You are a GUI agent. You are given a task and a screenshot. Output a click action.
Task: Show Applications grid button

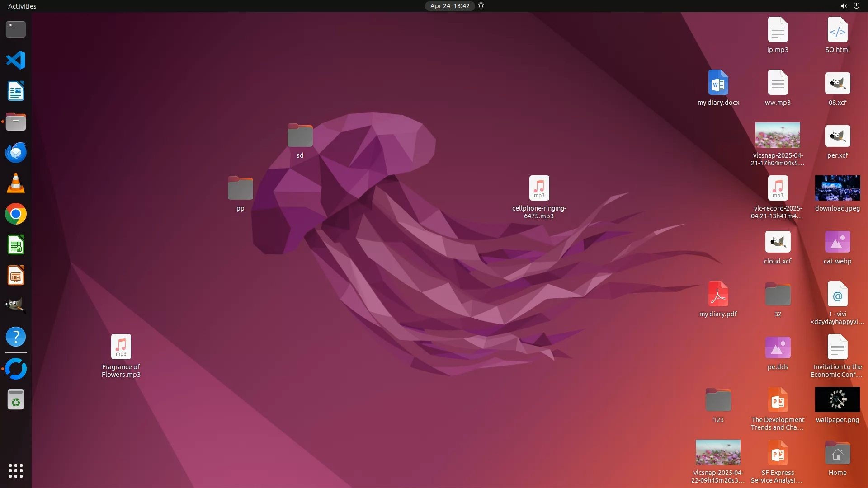coord(16,471)
